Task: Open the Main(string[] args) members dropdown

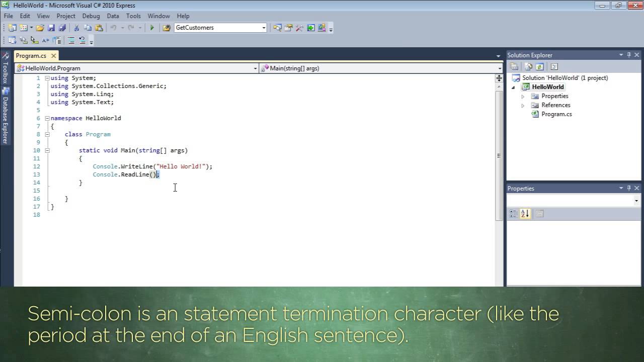Action: [x=499, y=68]
